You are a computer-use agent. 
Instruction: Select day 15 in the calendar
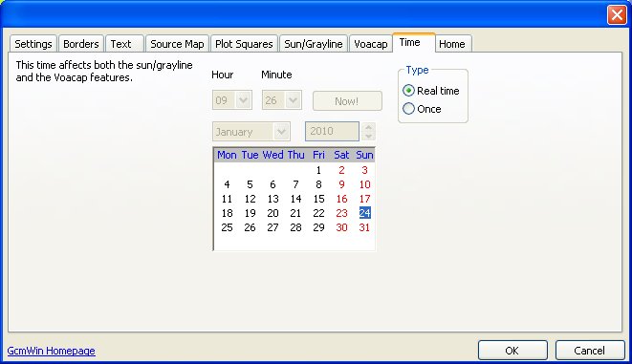pyautogui.click(x=318, y=199)
